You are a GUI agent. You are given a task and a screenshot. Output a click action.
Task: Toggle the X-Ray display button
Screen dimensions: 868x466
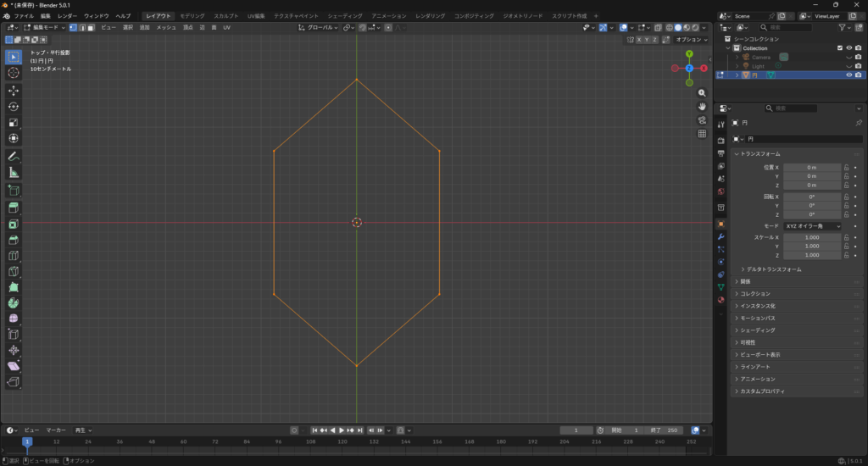pos(658,27)
